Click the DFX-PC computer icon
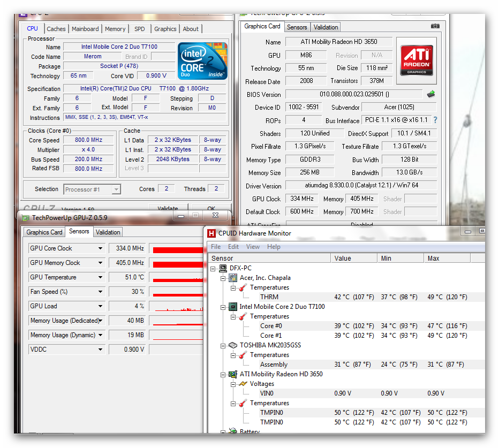 pos(223,268)
